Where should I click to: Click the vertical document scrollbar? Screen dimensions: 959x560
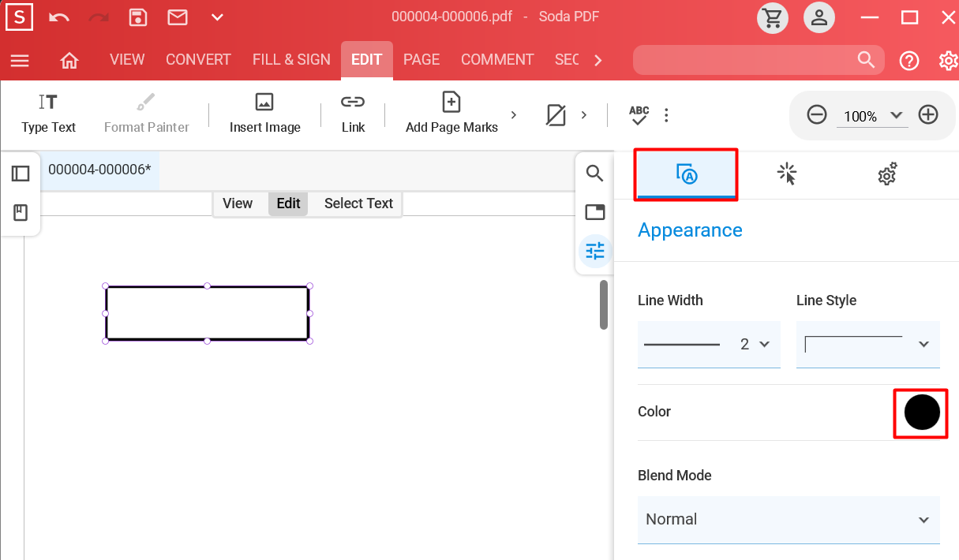(604, 304)
